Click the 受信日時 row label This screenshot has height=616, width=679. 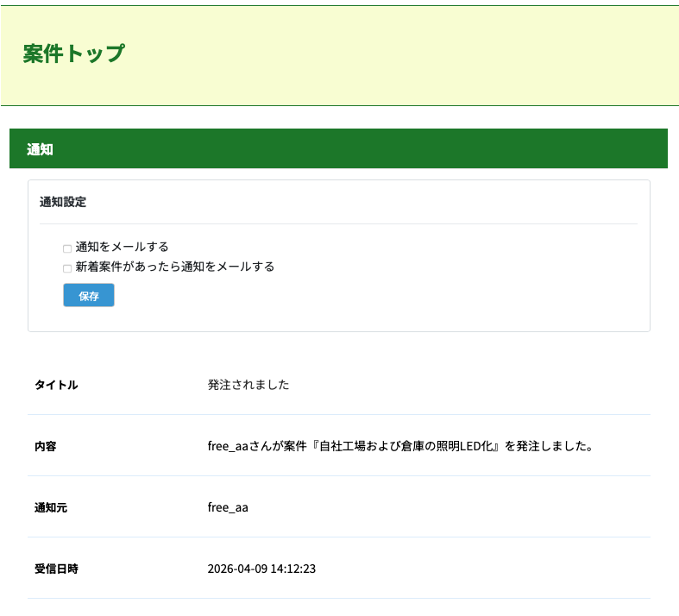(x=56, y=569)
